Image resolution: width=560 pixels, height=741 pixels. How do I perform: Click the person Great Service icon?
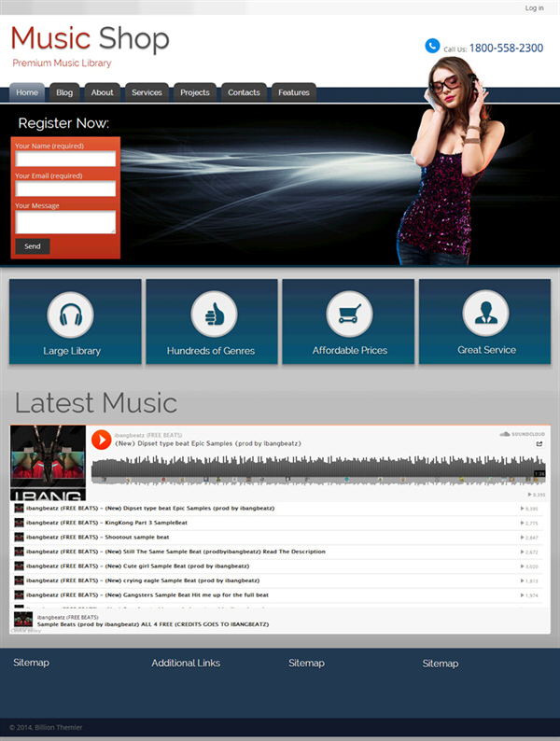click(485, 314)
